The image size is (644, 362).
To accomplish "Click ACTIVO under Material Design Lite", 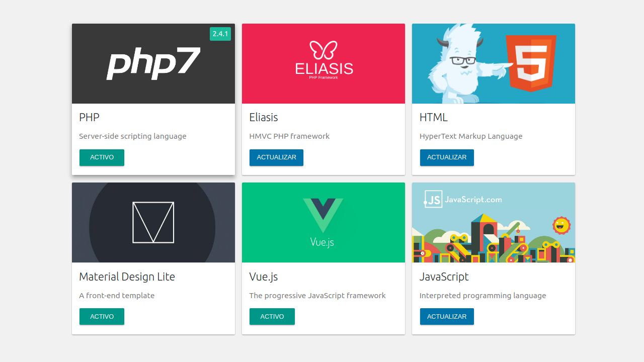I will pyautogui.click(x=102, y=317).
